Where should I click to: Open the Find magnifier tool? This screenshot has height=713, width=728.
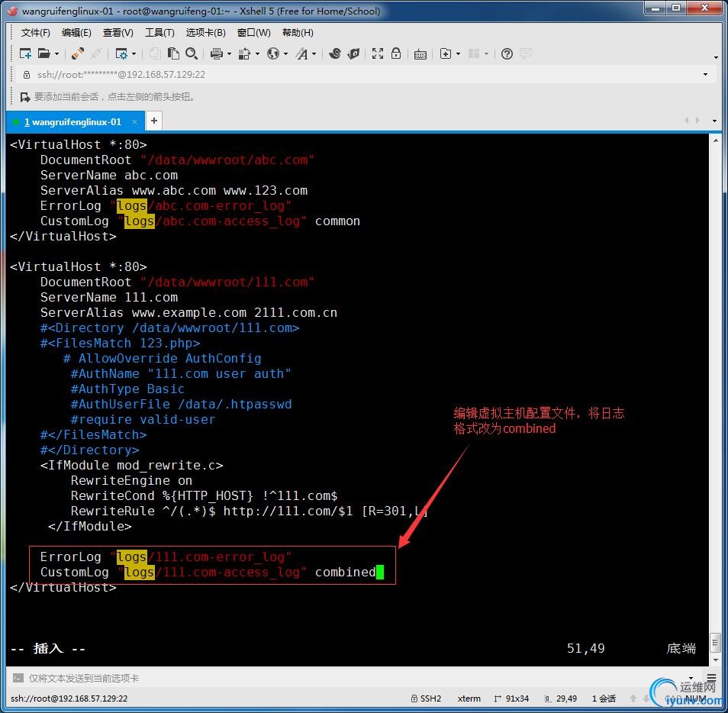click(x=192, y=53)
